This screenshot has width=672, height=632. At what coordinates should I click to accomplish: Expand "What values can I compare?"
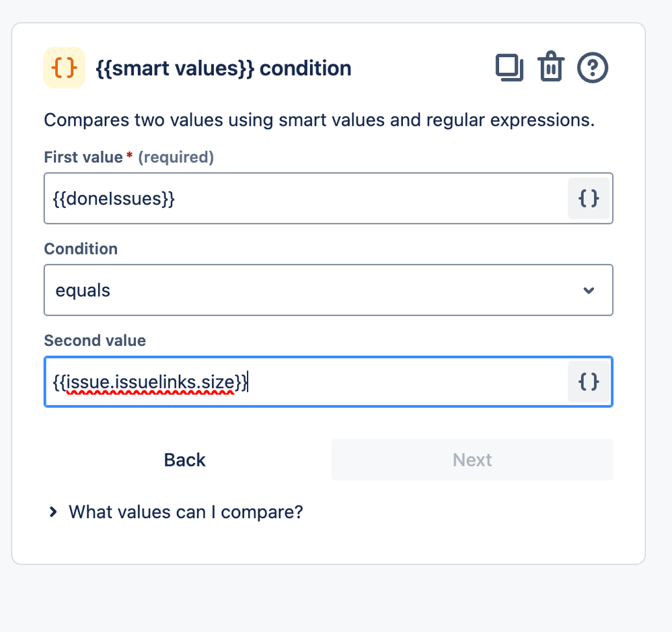186,512
